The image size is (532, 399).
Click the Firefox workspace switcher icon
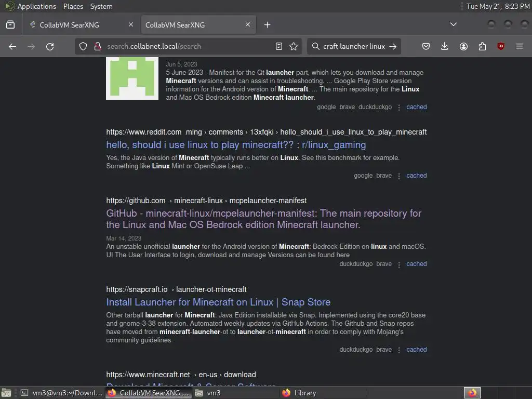472,393
